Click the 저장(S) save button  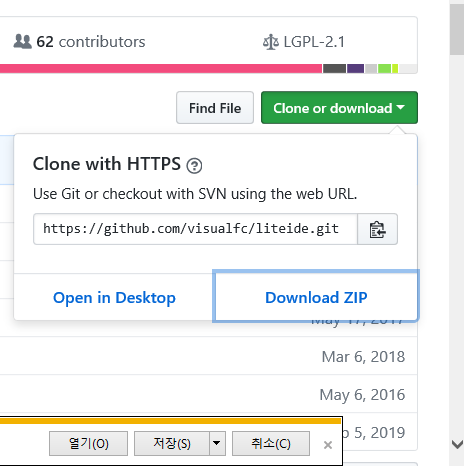click(x=172, y=443)
